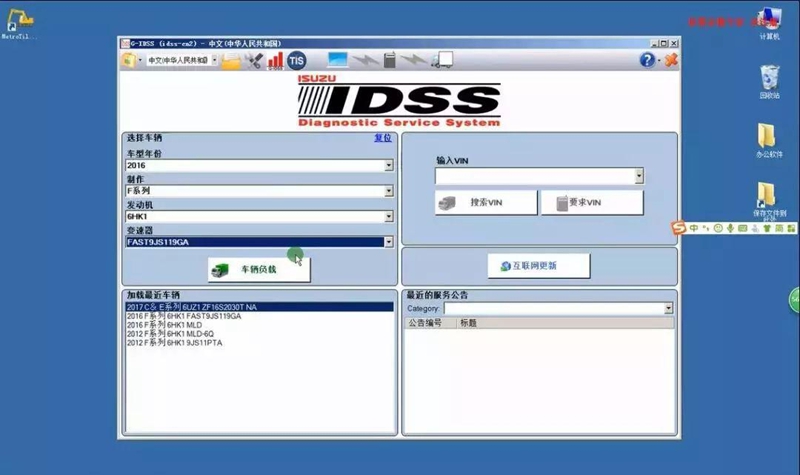Select recent vehicle 2016 F系列 6HK1 MLD

[x=259, y=325]
